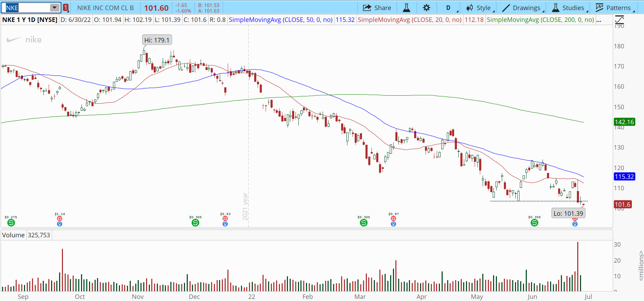Click the H: 102.19 high value
Screen dimensions: 644x301
138,20
